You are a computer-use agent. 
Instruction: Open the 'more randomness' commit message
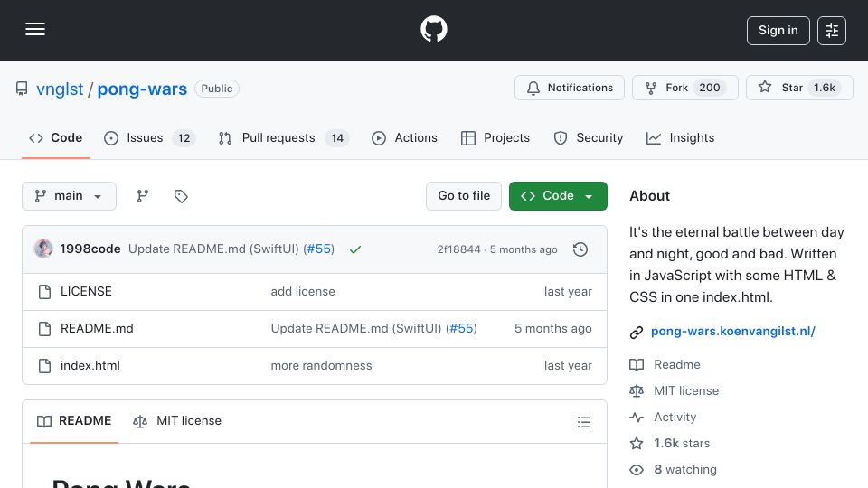click(x=321, y=366)
